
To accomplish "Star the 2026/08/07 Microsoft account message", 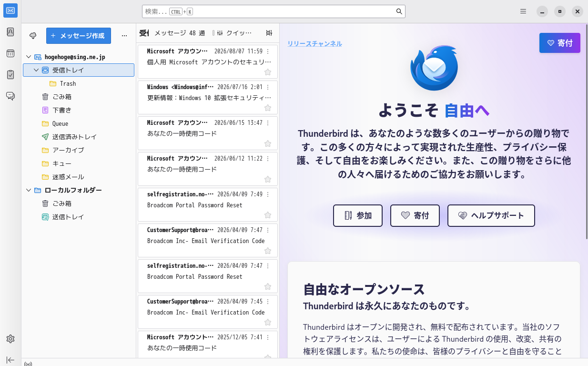I will [x=268, y=72].
